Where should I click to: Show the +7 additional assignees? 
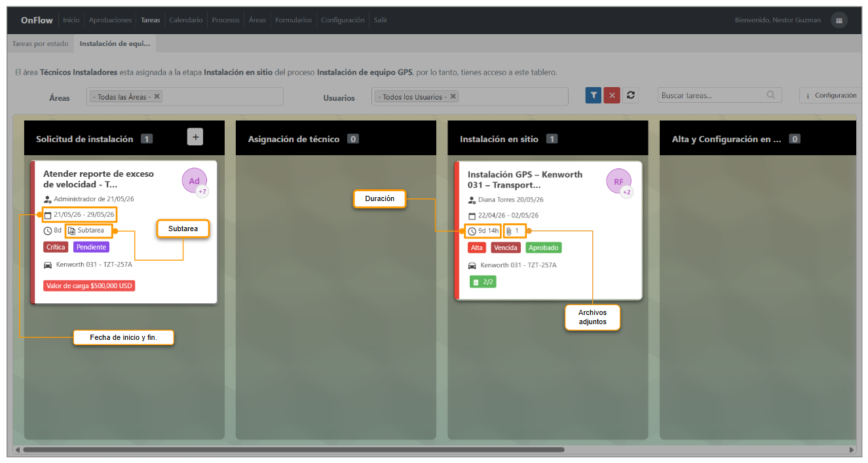tap(202, 192)
